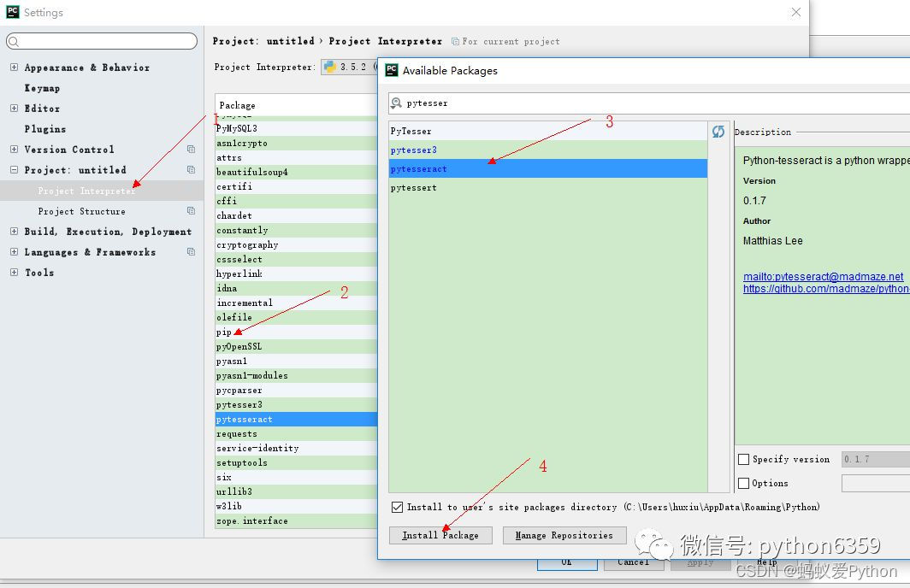Expand Appearance & Behavior section
The width and height of the screenshot is (910, 588).
[x=14, y=68]
